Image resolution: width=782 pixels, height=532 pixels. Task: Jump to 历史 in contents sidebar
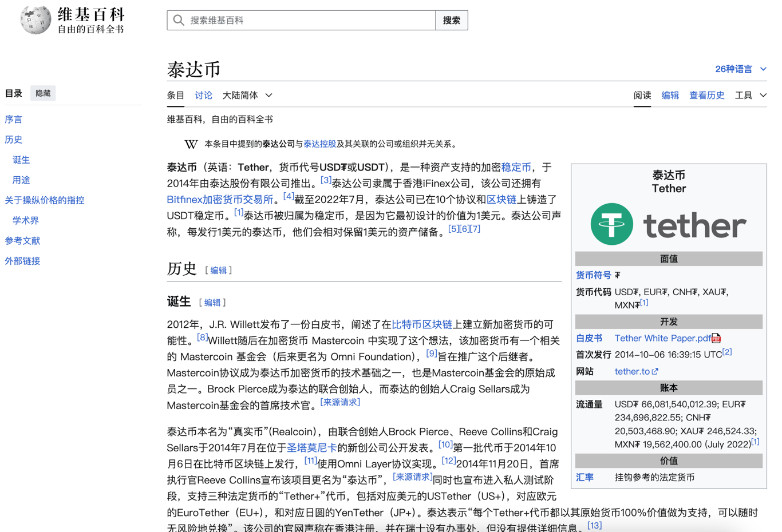14,140
